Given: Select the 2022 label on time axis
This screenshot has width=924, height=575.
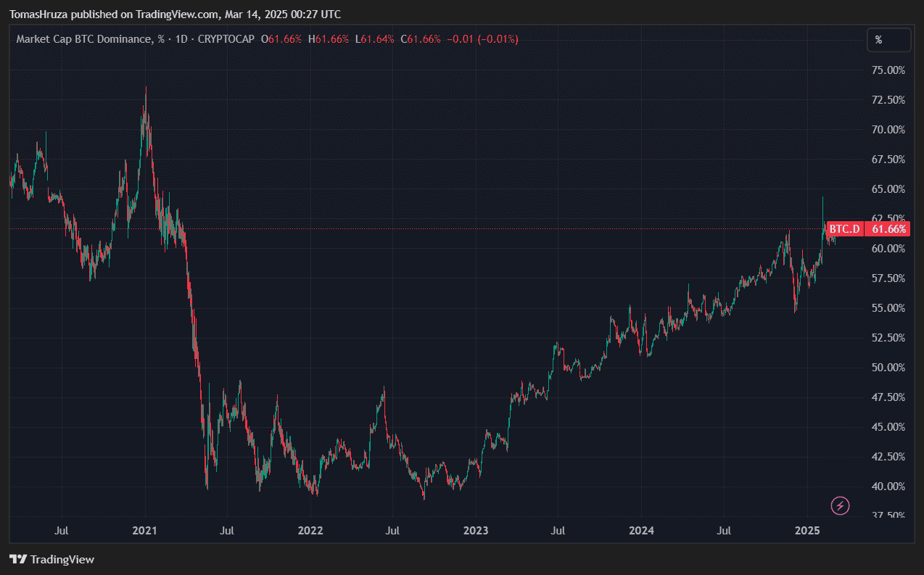Looking at the screenshot, I should (310, 531).
